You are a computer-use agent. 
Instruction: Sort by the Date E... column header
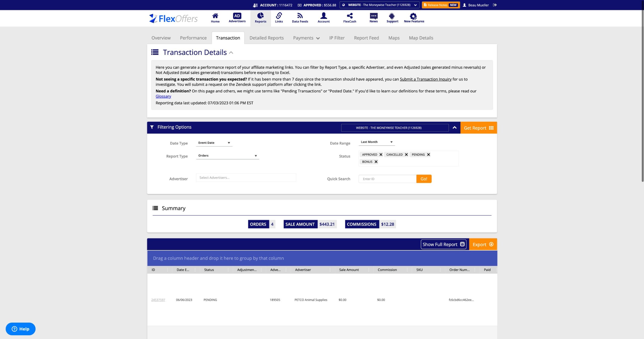(183, 270)
